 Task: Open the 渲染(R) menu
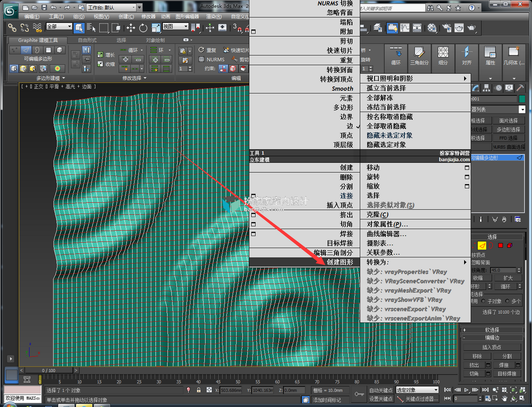(x=214, y=16)
